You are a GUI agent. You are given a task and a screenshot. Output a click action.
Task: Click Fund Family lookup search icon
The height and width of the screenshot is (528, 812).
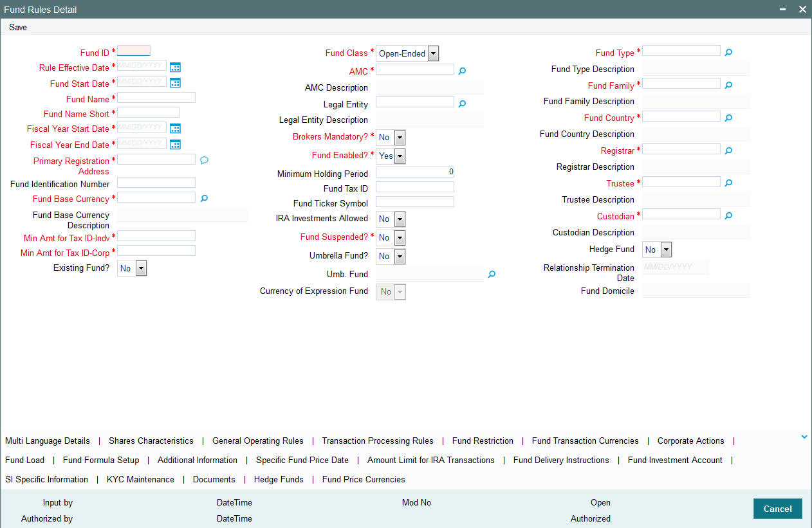click(x=728, y=85)
